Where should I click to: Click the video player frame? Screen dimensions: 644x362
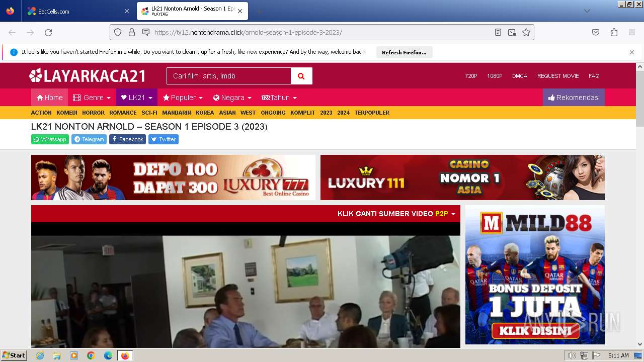(246, 286)
